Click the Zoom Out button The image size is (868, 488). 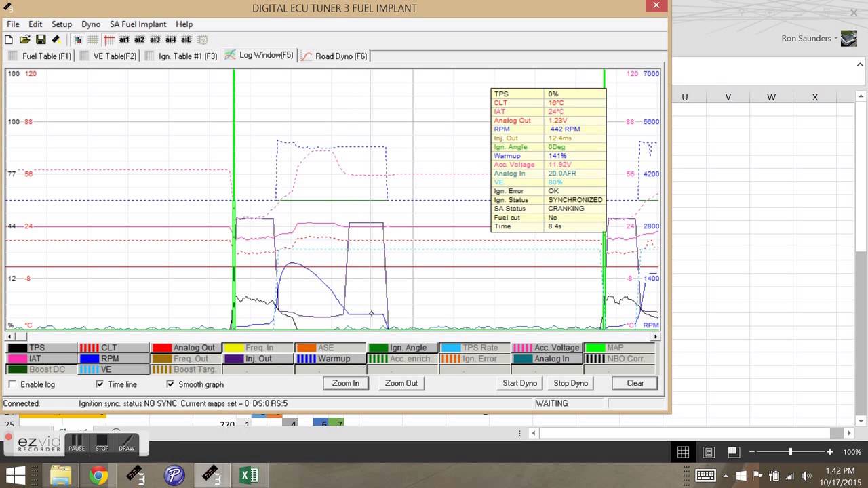[401, 383]
